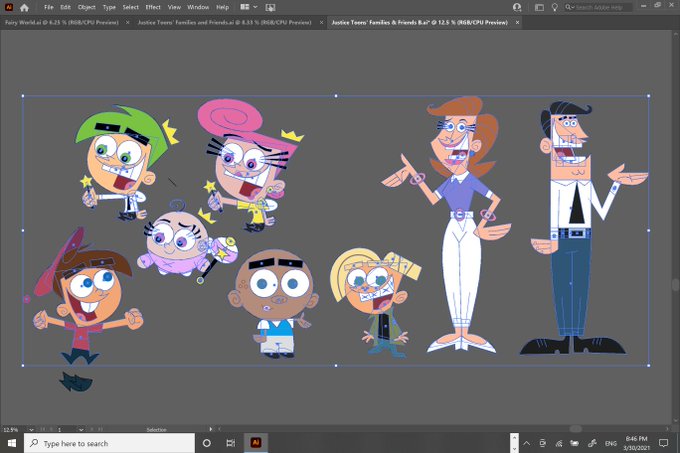Click bottom-center selection bounding box handle
680x453 pixels.
(x=336, y=365)
